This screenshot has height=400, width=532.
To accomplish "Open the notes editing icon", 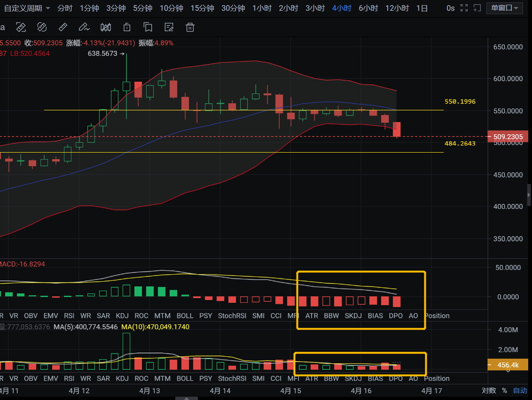I will pyautogui.click(x=169, y=27).
